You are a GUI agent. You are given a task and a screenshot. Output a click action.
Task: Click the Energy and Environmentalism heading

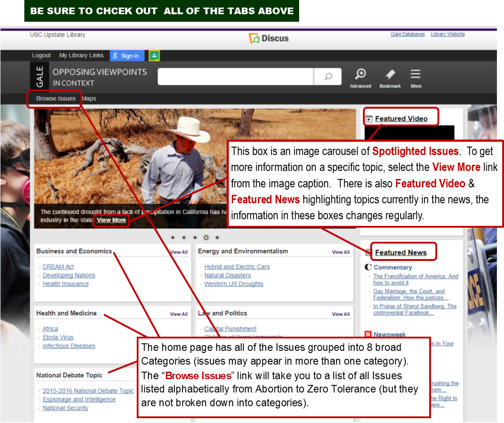tap(243, 251)
